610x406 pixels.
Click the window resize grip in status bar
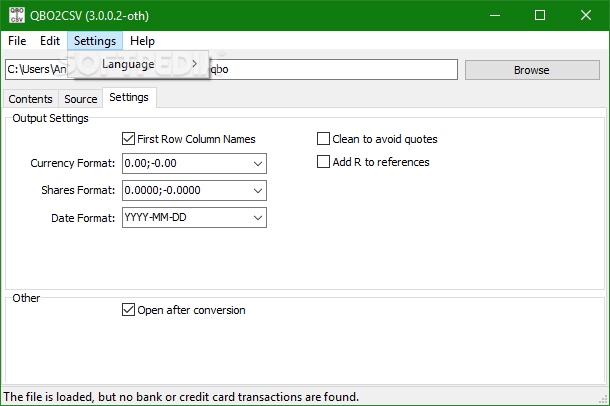(x=603, y=399)
